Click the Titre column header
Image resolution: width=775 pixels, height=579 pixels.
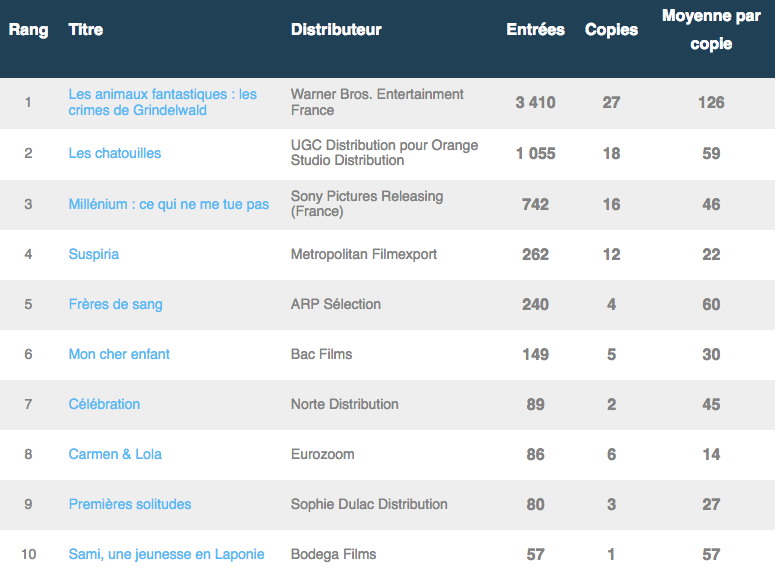click(x=85, y=30)
